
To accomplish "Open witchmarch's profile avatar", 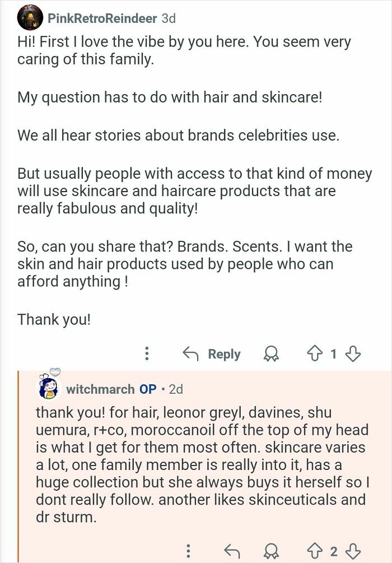I will (x=48, y=389).
